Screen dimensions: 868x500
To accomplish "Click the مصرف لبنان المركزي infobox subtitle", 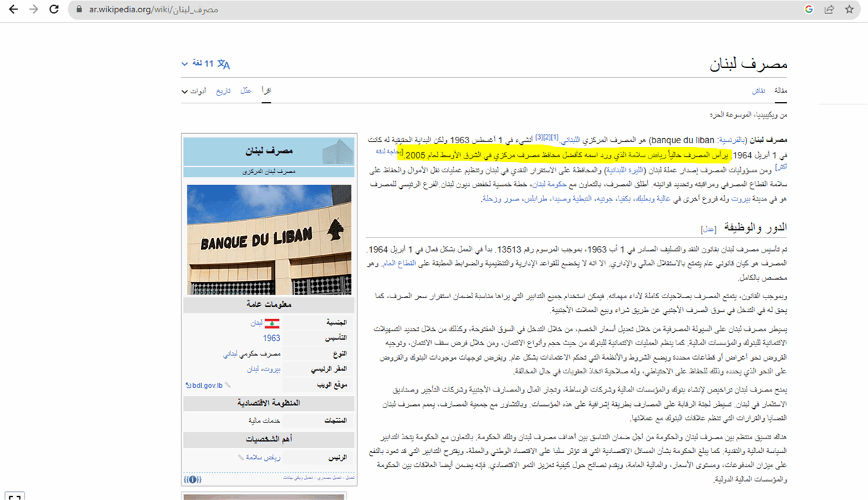I will (x=269, y=171).
